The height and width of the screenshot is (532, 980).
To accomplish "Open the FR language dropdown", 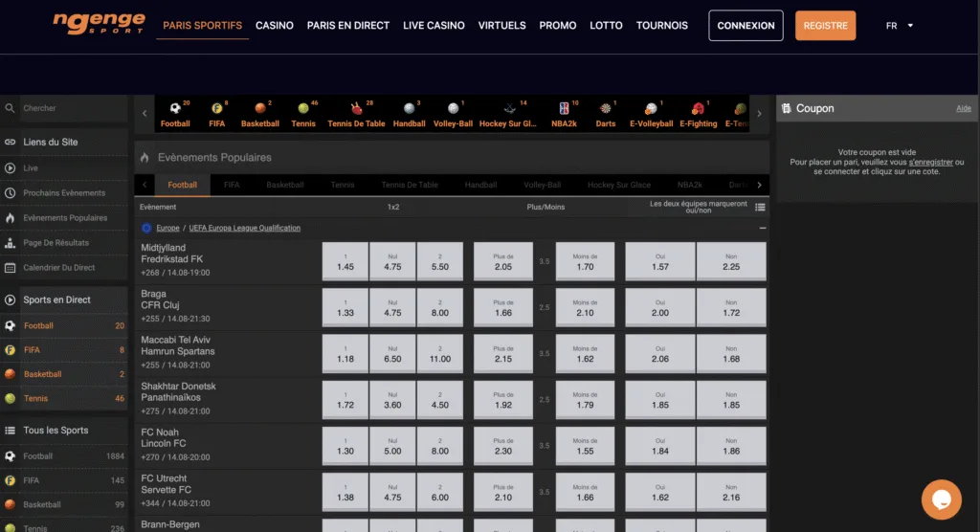I will tap(900, 26).
